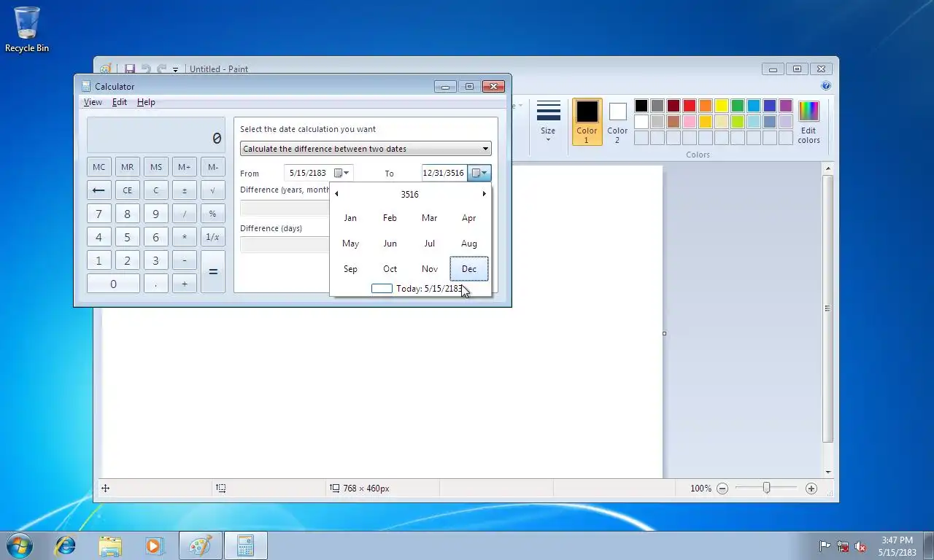This screenshot has height=560, width=934.
Task: Open the Start menu orb
Action: tap(20, 545)
